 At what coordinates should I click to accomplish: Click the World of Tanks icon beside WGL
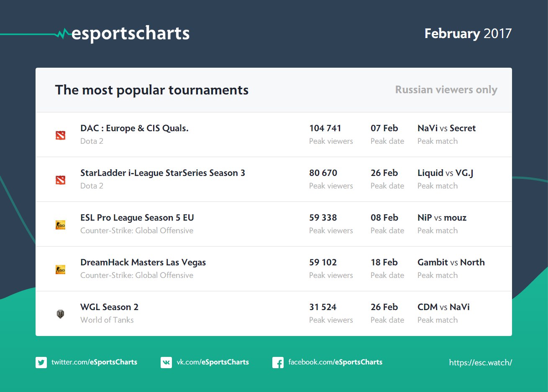pyautogui.click(x=61, y=314)
